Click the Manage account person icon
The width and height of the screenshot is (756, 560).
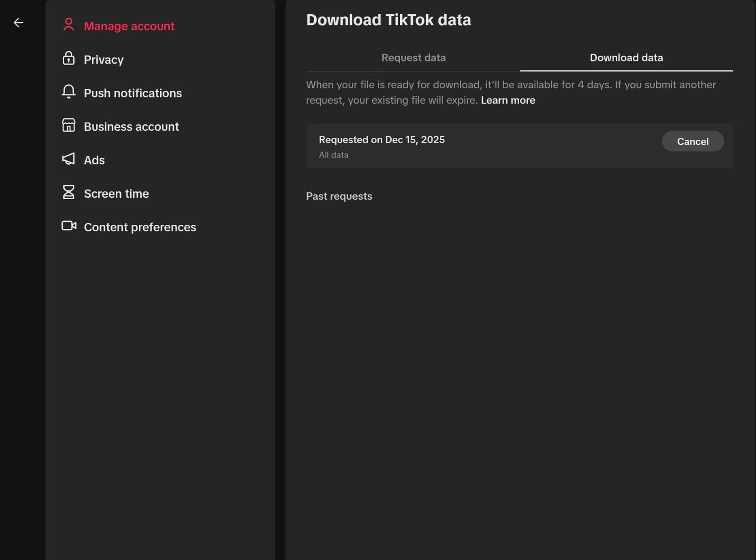(69, 25)
